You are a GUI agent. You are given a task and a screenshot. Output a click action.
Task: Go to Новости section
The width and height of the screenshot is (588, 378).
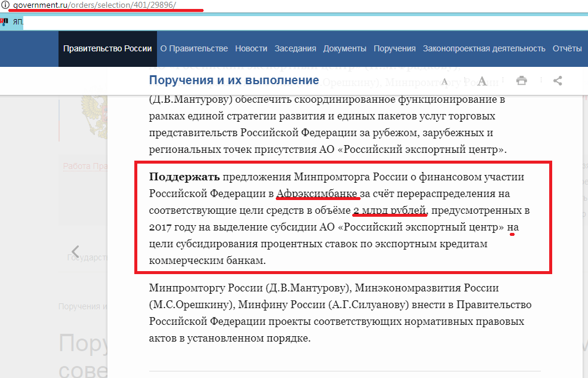(251, 49)
